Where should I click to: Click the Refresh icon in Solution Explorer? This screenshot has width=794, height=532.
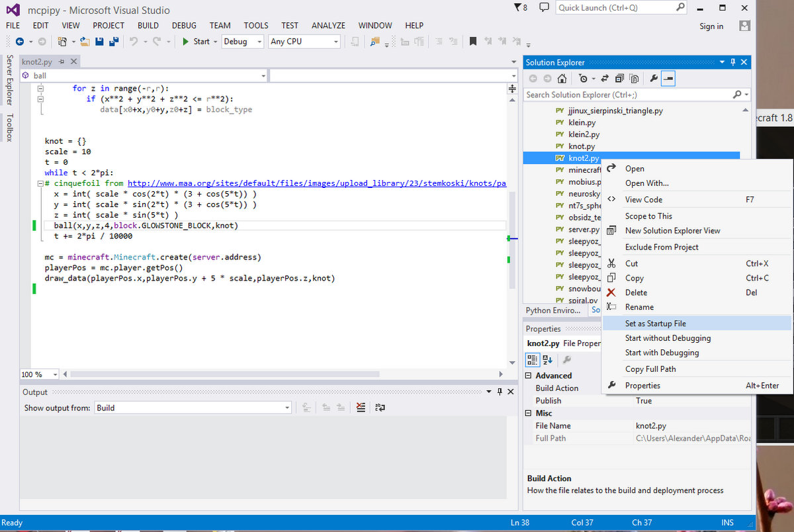click(605, 78)
